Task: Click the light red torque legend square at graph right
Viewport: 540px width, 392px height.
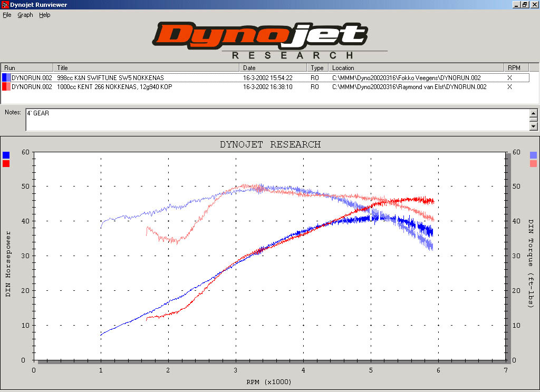Action: [533, 163]
